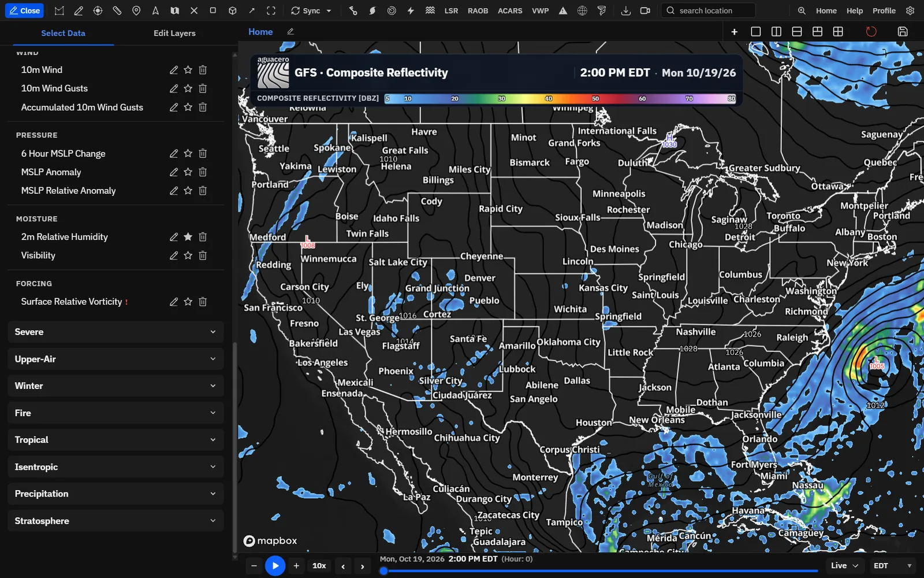Select the arrow drawing tool
The height and width of the screenshot is (578, 924).
tap(252, 10)
